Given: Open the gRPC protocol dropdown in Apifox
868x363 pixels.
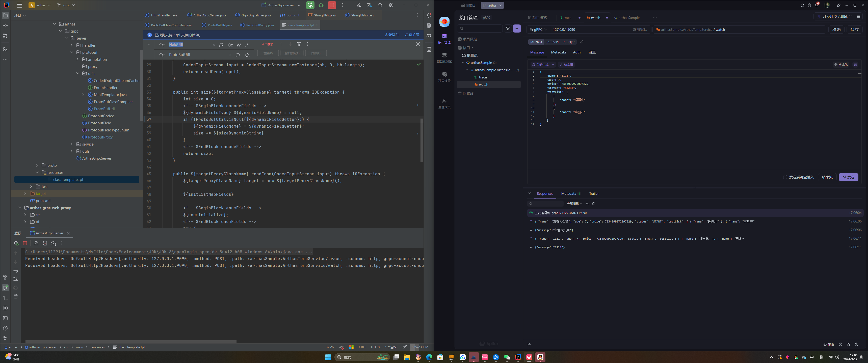Looking at the screenshot, I should [538, 30].
